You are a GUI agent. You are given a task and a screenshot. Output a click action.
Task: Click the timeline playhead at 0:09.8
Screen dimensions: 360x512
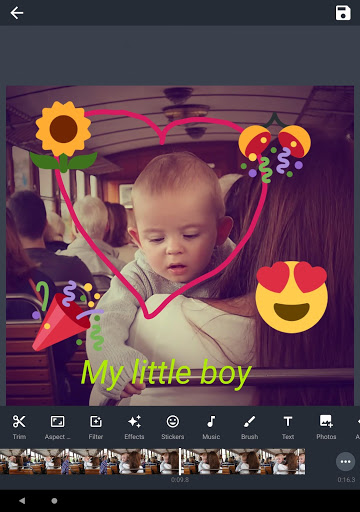point(180,462)
